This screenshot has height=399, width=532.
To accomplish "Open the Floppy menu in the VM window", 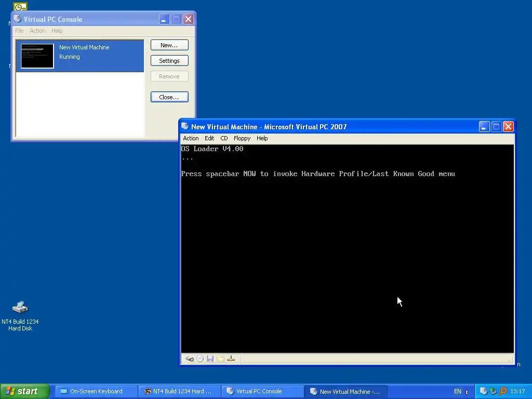I will (242, 138).
